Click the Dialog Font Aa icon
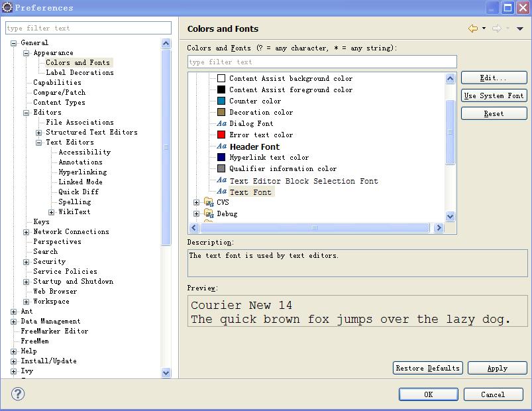 point(221,123)
